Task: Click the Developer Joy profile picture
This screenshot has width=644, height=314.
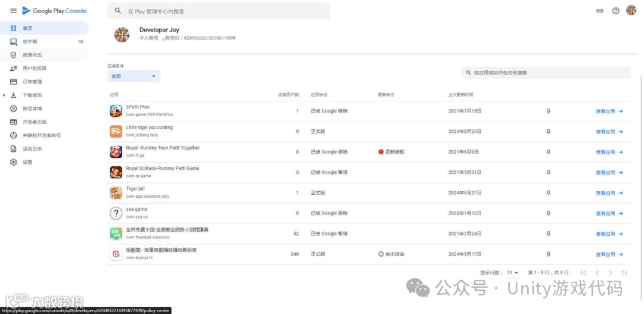Action: pos(122,35)
